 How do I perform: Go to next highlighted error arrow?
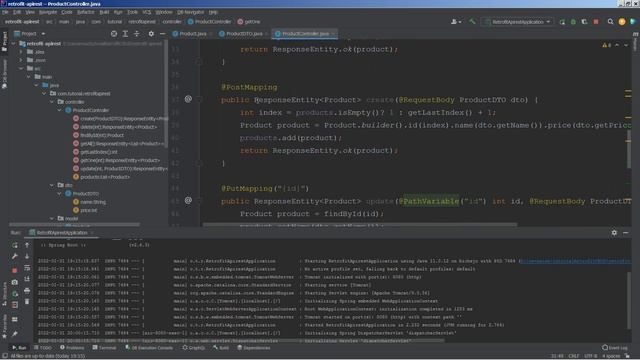[626, 45]
